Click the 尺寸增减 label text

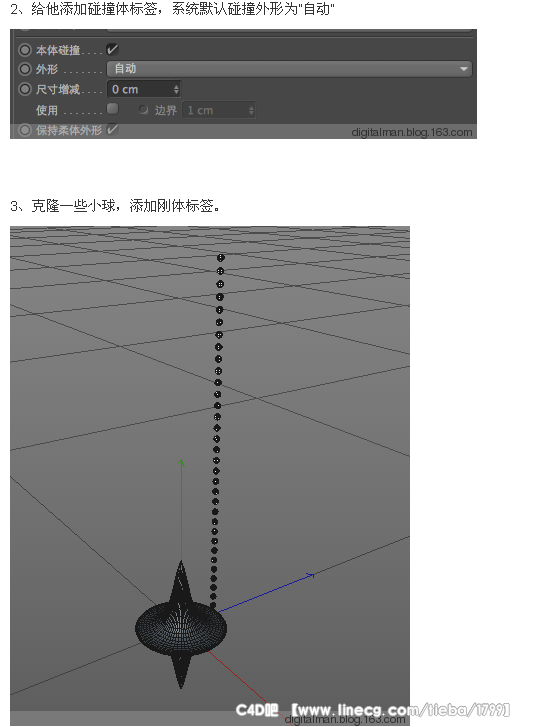pyautogui.click(x=58, y=89)
